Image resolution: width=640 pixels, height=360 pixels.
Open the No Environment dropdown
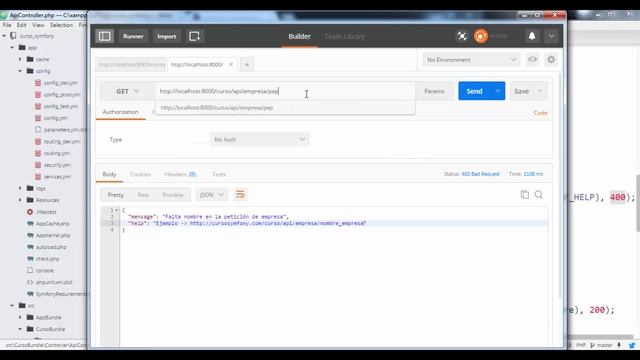click(x=471, y=60)
